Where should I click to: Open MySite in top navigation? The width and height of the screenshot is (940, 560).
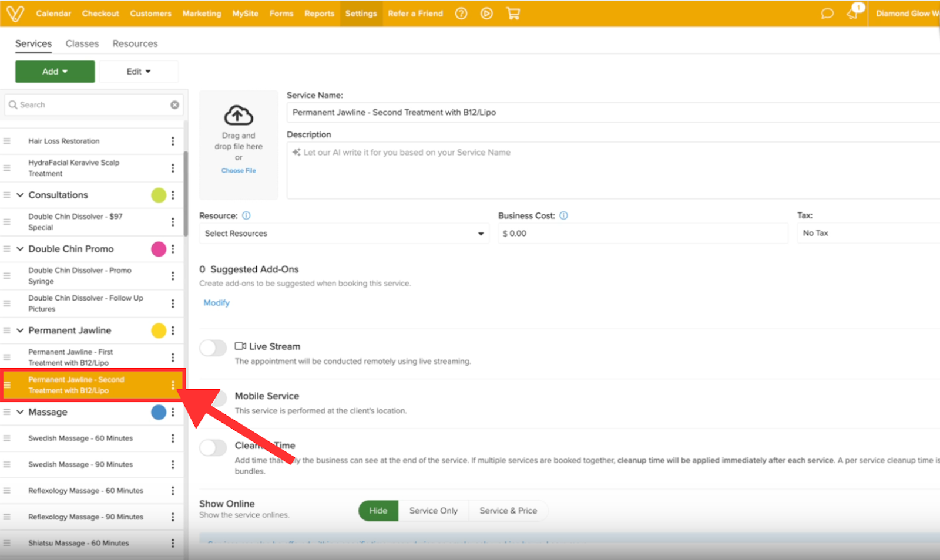tap(245, 14)
